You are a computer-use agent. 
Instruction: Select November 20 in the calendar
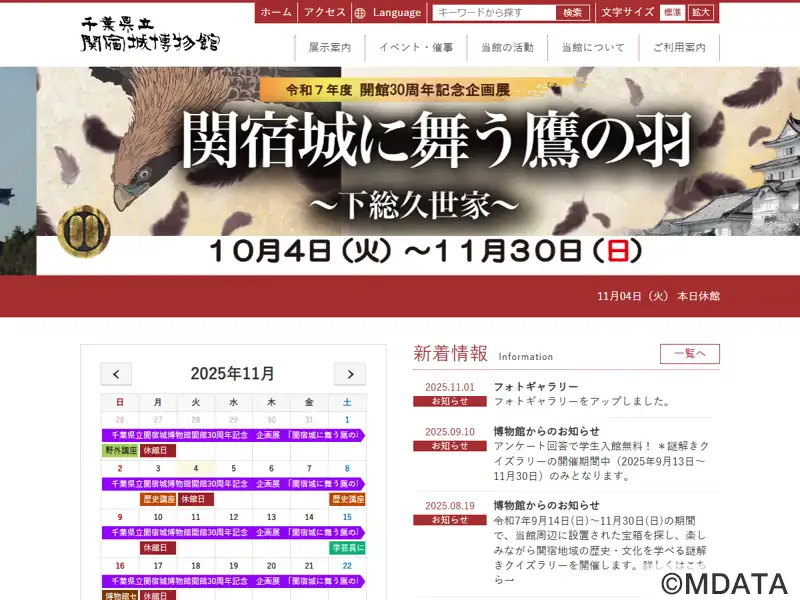271,565
